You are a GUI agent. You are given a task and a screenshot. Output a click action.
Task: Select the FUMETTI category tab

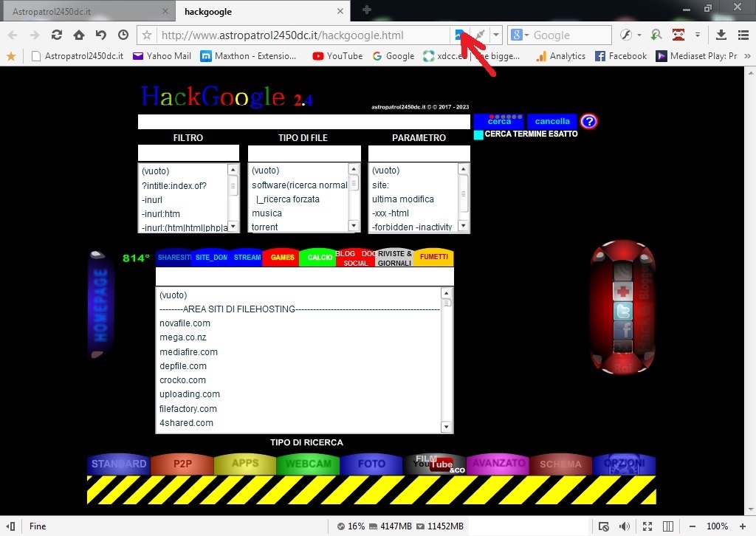[434, 257]
